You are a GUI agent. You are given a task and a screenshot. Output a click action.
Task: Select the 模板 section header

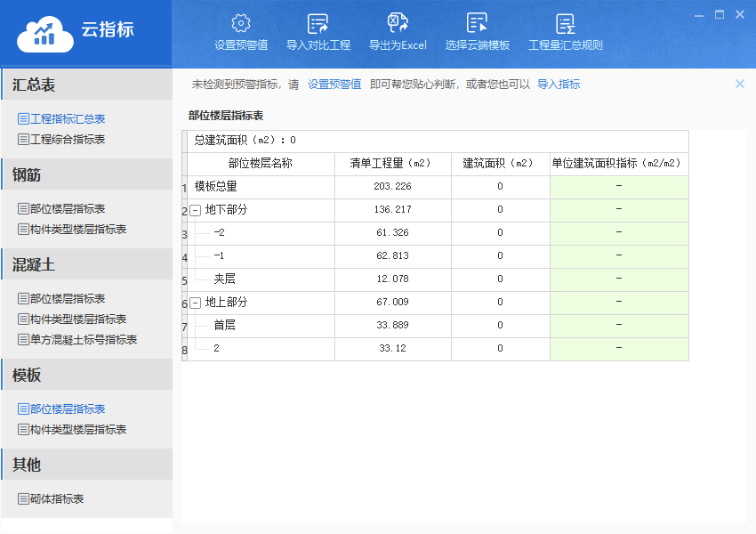pos(87,375)
